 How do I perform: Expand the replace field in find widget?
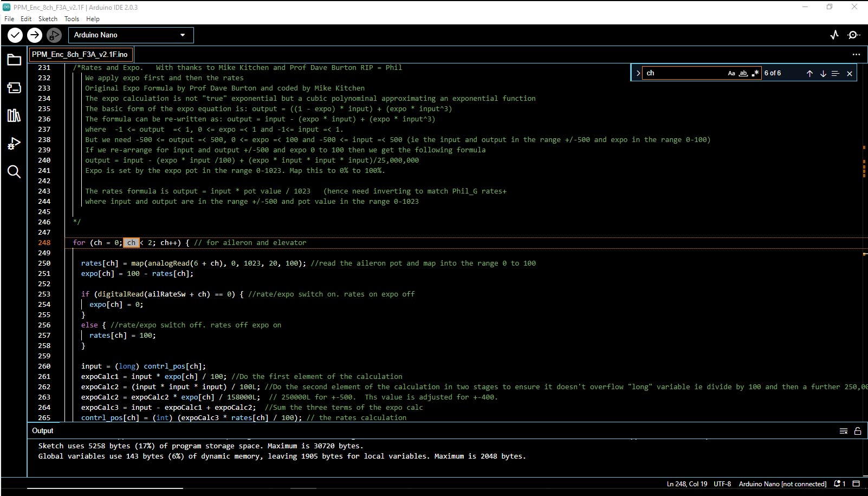[x=638, y=73]
